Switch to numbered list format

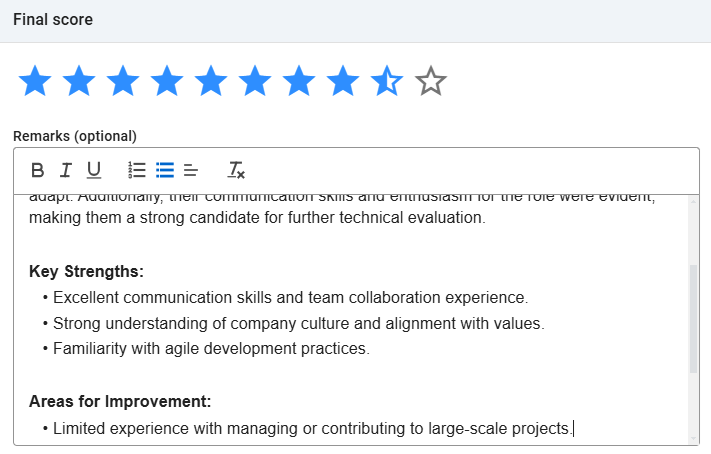[138, 170]
